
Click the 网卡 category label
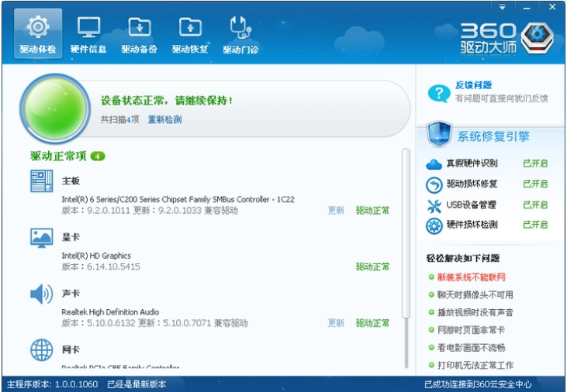[x=71, y=349]
